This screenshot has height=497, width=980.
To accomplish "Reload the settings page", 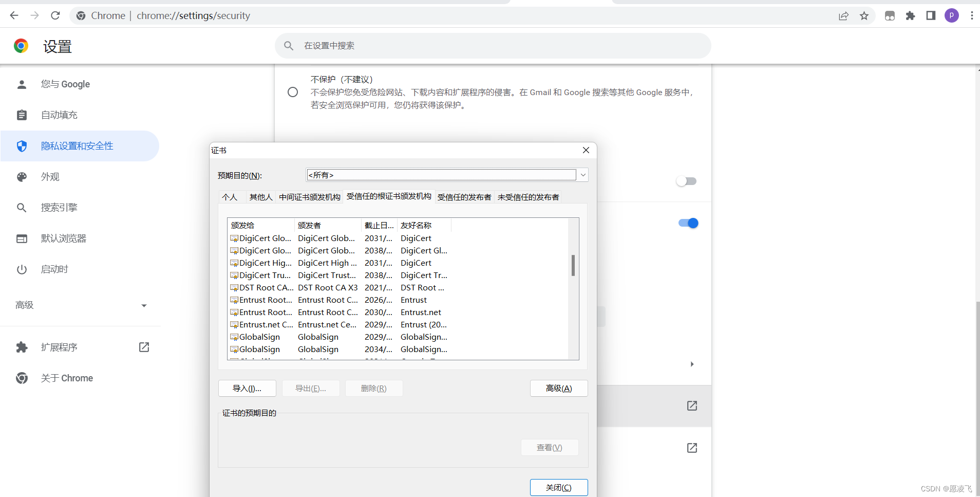I will (x=55, y=15).
